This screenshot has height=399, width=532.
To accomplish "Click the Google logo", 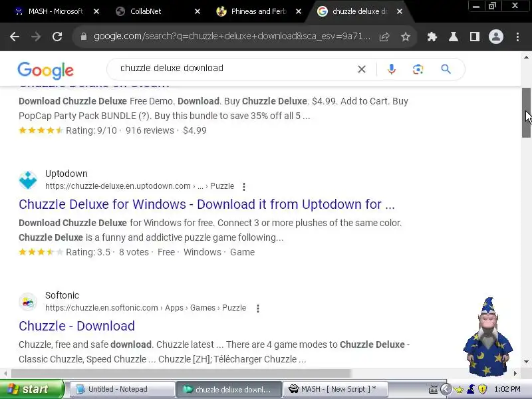I will point(45,70).
